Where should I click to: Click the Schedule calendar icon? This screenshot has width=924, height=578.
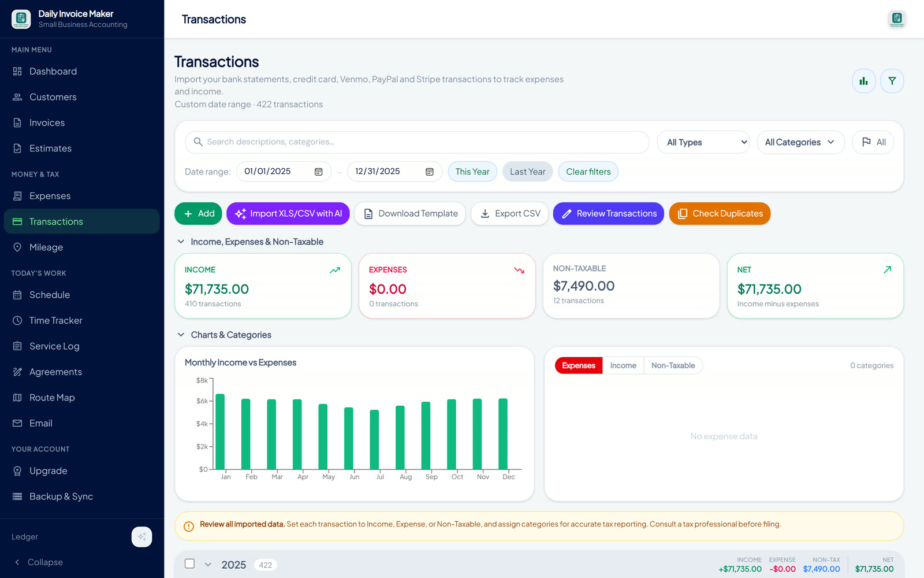pyautogui.click(x=17, y=295)
